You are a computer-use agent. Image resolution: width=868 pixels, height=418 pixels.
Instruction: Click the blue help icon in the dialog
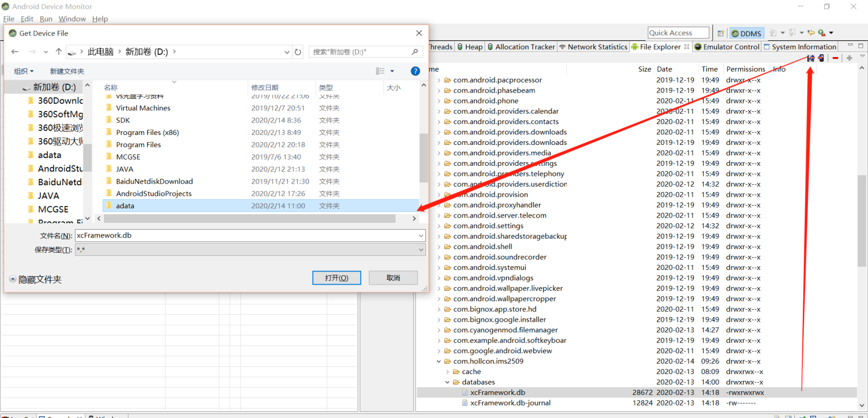coord(415,71)
